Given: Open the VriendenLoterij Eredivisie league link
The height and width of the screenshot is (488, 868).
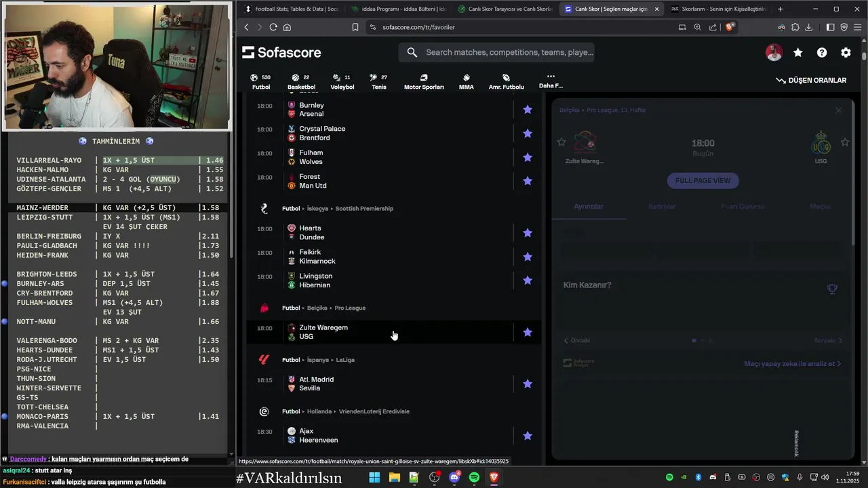Looking at the screenshot, I should pyautogui.click(x=374, y=411).
